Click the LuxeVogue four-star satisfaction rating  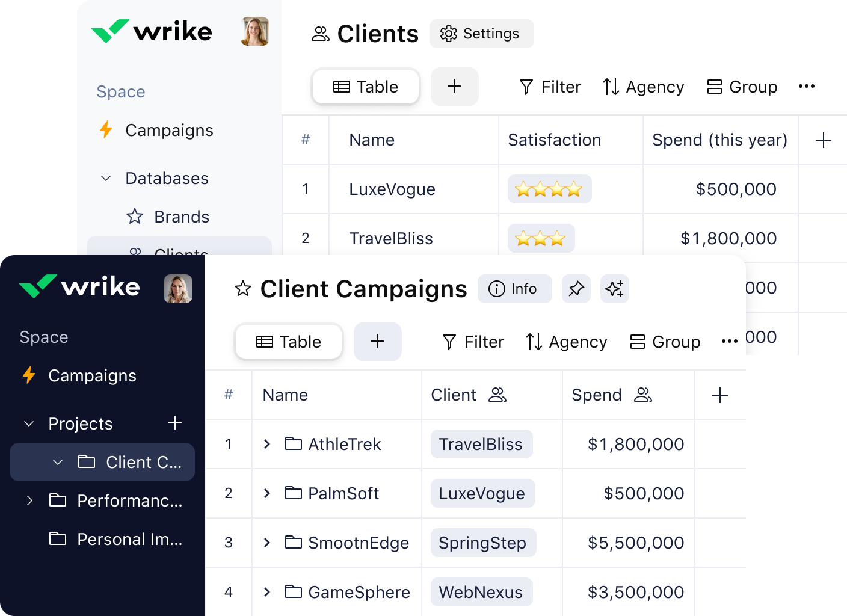click(549, 189)
